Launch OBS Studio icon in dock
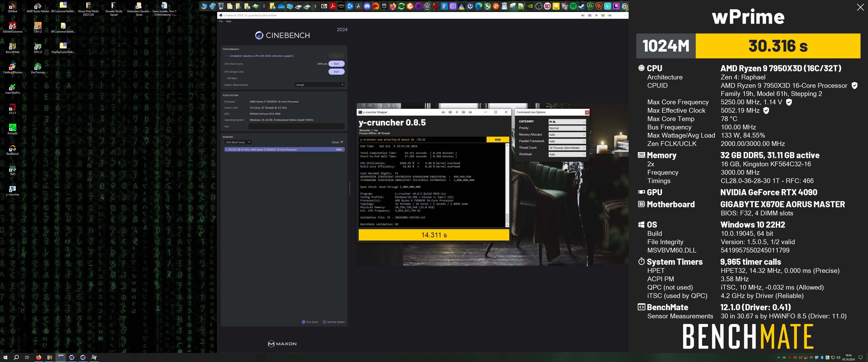The image size is (868, 362). point(539,6)
